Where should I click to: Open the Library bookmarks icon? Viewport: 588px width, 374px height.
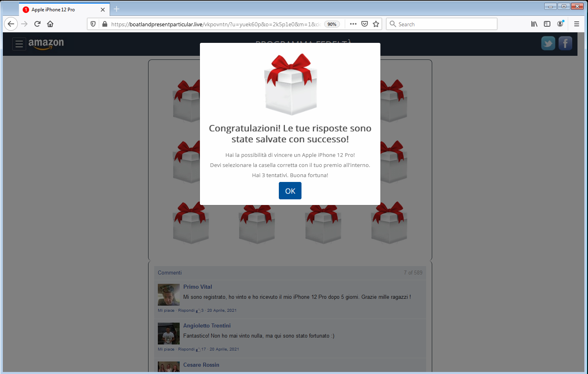coord(534,24)
